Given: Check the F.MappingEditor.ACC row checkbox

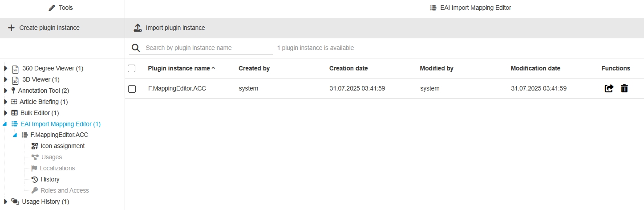Looking at the screenshot, I should pyautogui.click(x=132, y=89).
